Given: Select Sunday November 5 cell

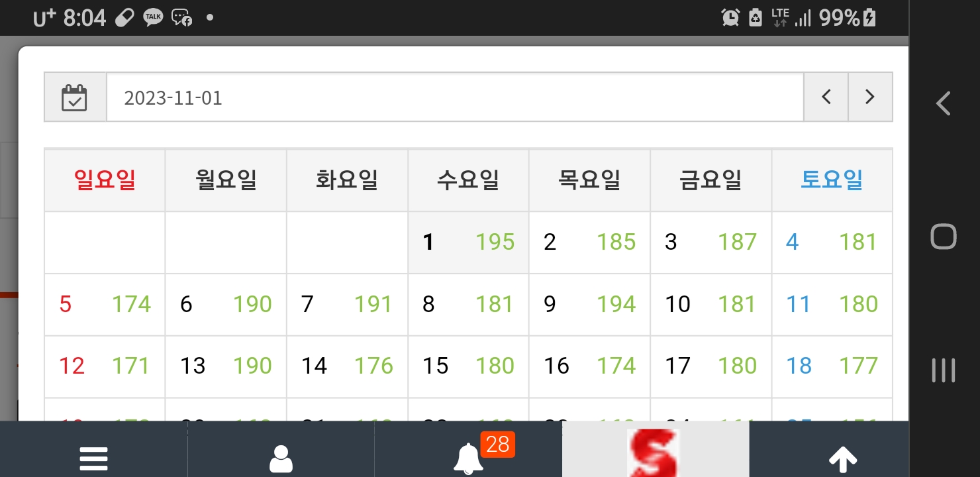Looking at the screenshot, I should pyautogui.click(x=105, y=305).
